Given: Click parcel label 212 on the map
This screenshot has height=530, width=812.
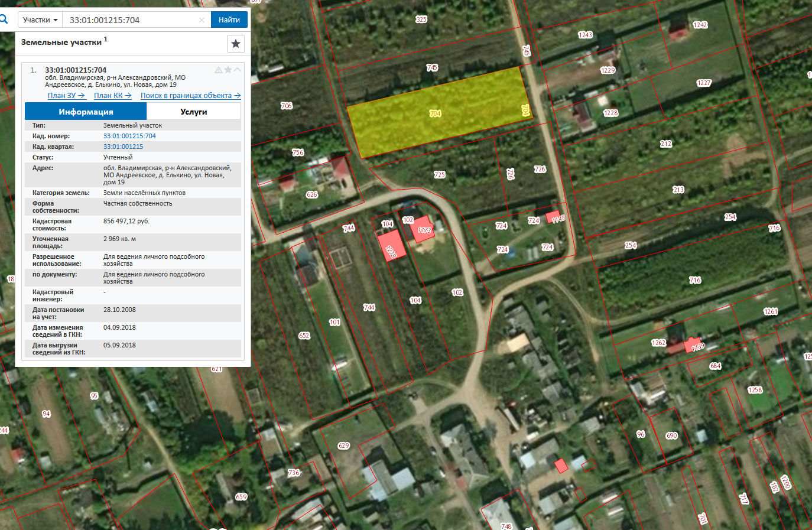Looking at the screenshot, I should (x=666, y=144).
